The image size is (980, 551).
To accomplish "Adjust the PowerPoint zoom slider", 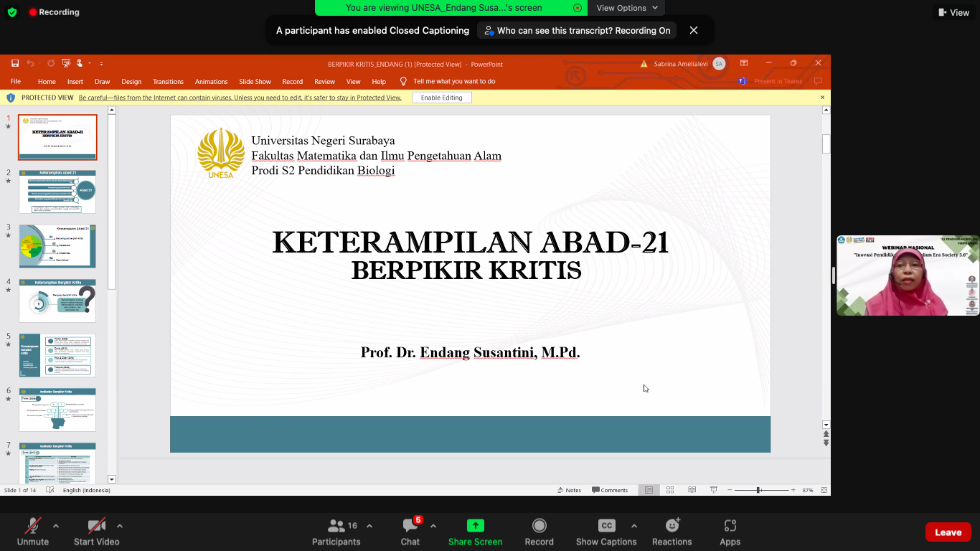I will pyautogui.click(x=758, y=490).
